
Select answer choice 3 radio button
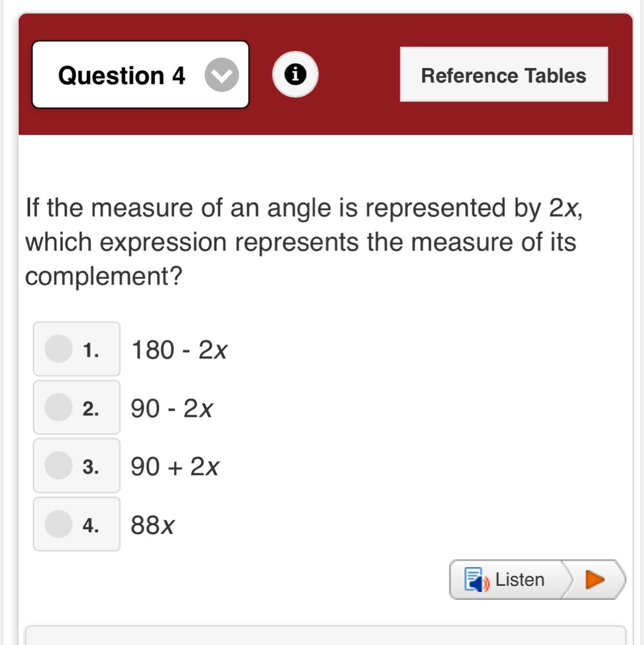tap(59, 465)
